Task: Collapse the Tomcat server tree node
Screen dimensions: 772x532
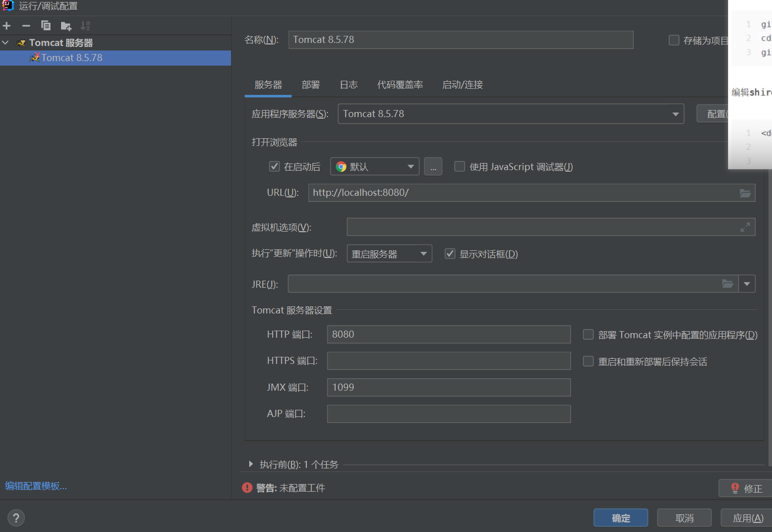Action: pos(6,43)
